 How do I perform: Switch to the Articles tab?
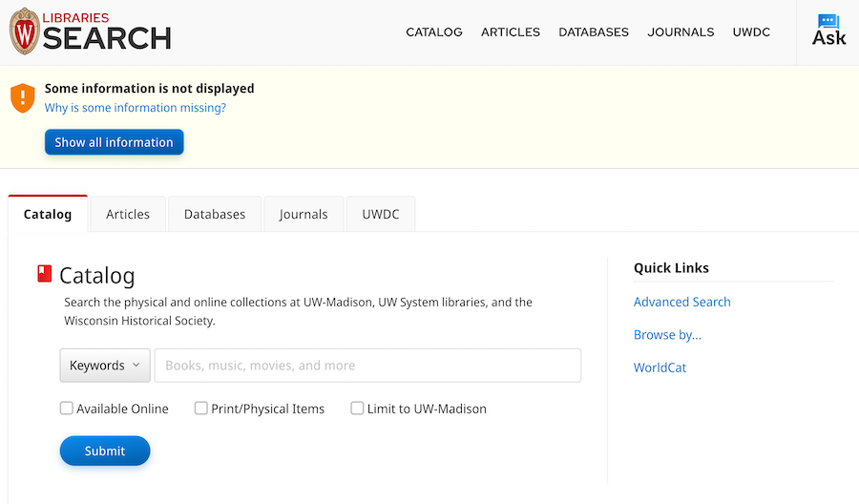pos(128,214)
